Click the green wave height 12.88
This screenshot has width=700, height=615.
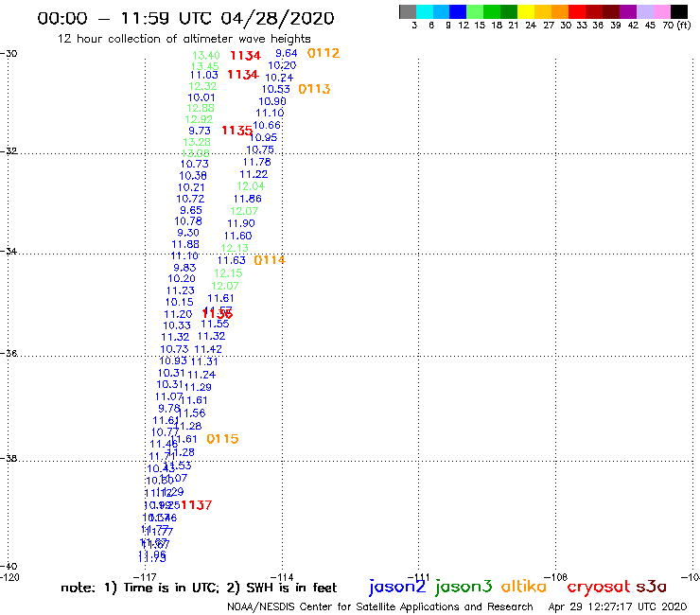pyautogui.click(x=201, y=108)
